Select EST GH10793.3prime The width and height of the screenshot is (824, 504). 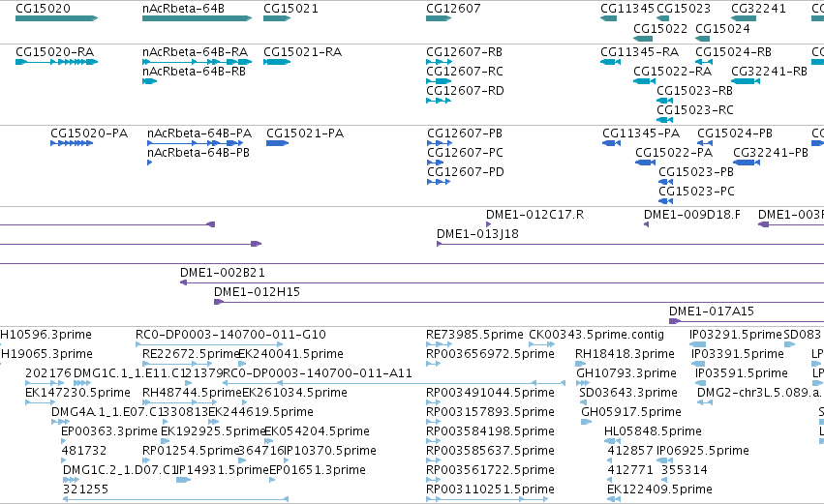pyautogui.click(x=626, y=373)
